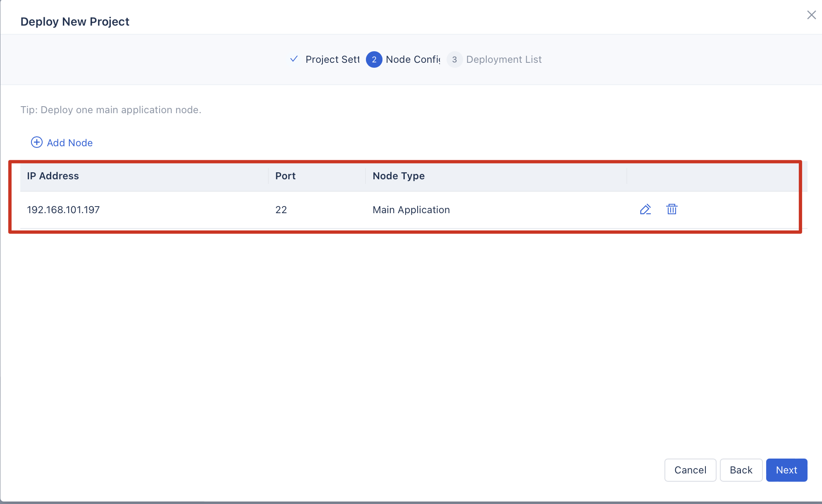Click the Node Type column header
Image resolution: width=822 pixels, height=504 pixels.
click(x=398, y=176)
